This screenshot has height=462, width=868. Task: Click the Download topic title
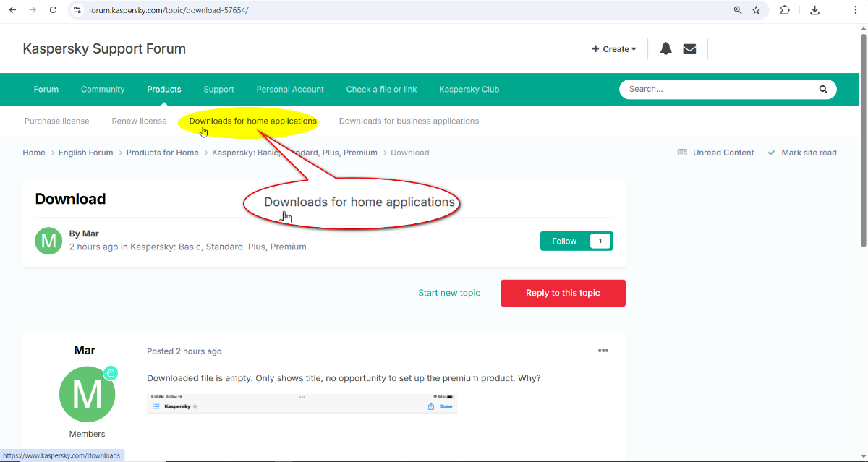pos(70,199)
